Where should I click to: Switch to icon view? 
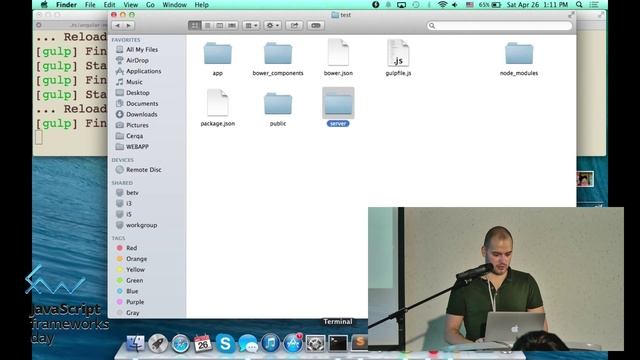194,25
